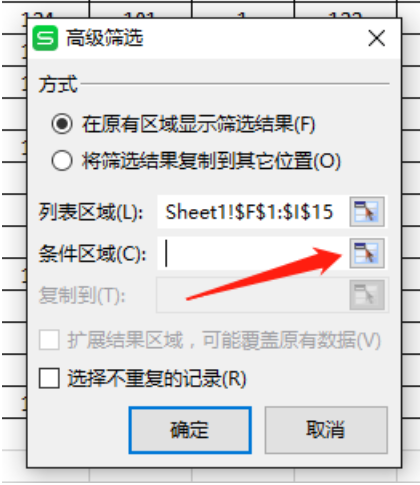The image size is (420, 485).
Task: Click the disabled 复制到 input field
Action: pyautogui.click(x=253, y=295)
